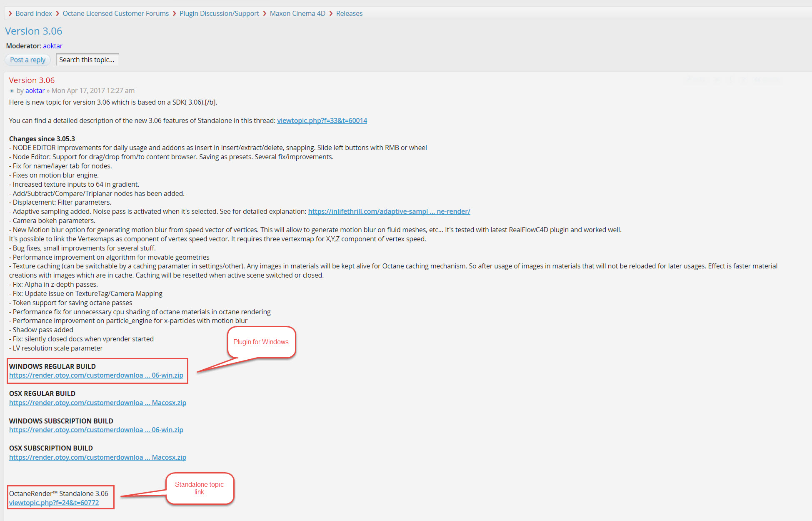The image size is (812, 521).
Task: Navigate to Maxon Cinema 4D forum
Action: (x=297, y=13)
